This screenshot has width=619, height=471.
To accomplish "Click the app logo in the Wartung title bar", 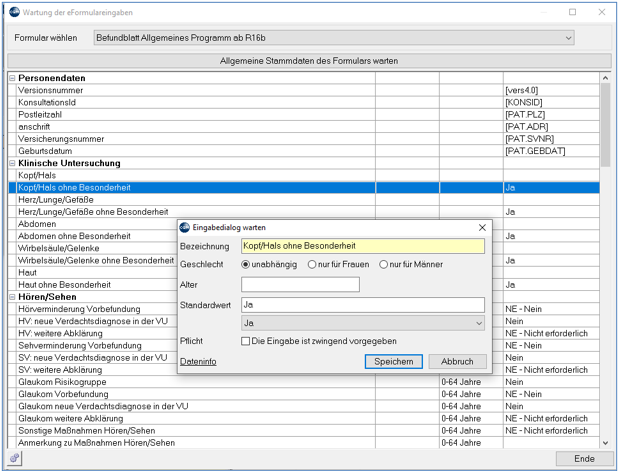I will [14, 12].
